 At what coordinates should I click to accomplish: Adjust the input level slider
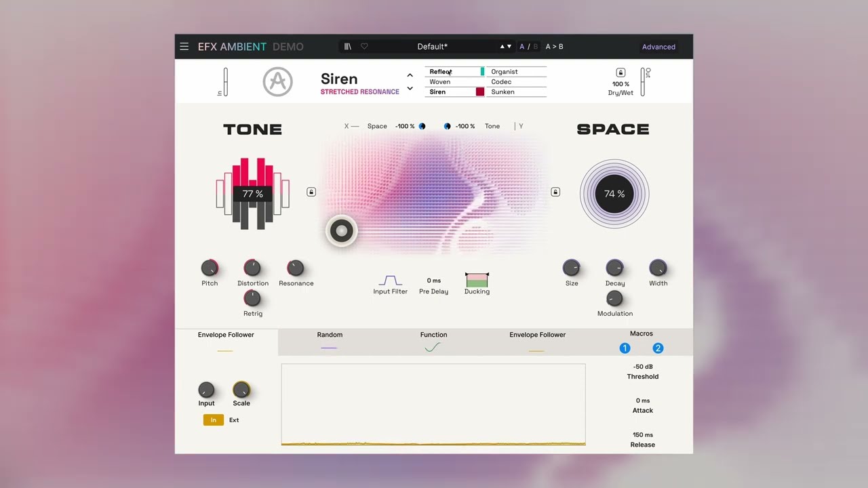click(x=226, y=82)
